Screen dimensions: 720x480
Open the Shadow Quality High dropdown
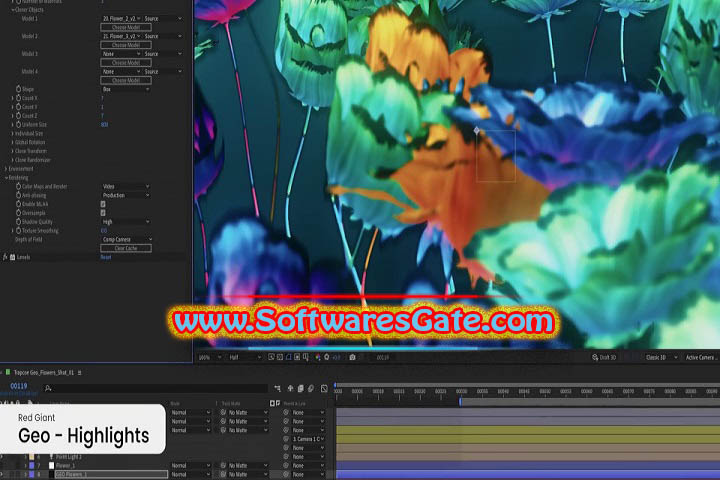(x=126, y=222)
